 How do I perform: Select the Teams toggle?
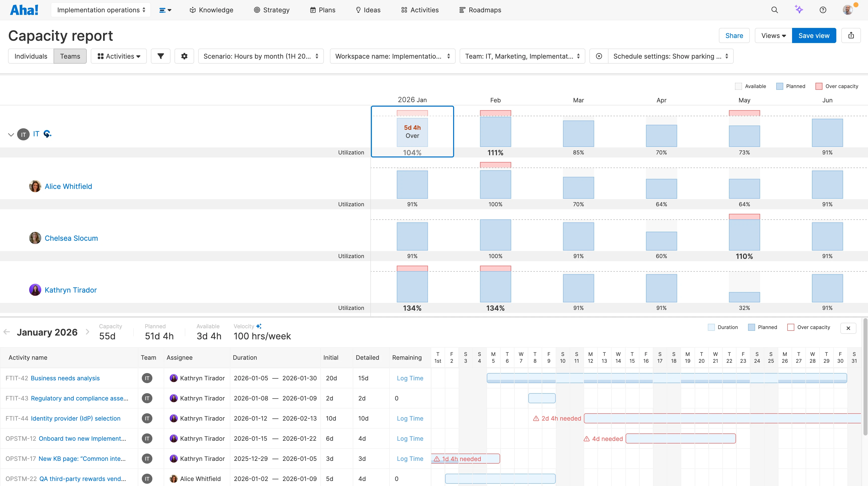70,56
